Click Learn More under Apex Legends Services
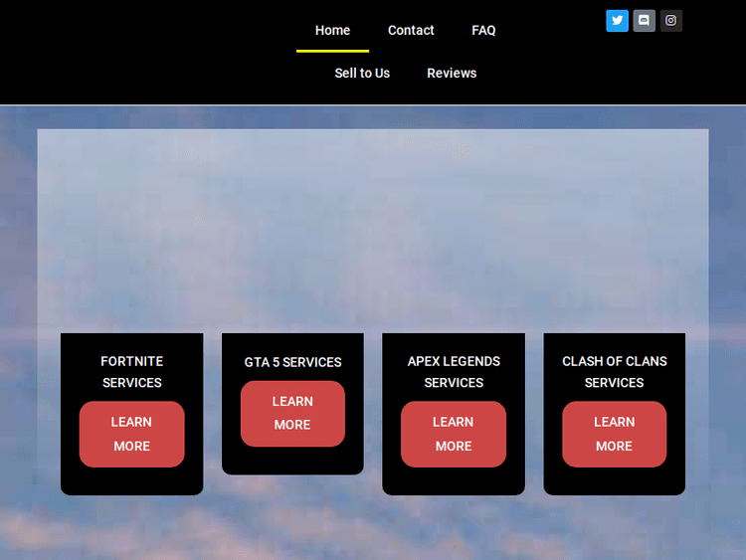Viewport: 746px width, 560px height. [x=454, y=435]
